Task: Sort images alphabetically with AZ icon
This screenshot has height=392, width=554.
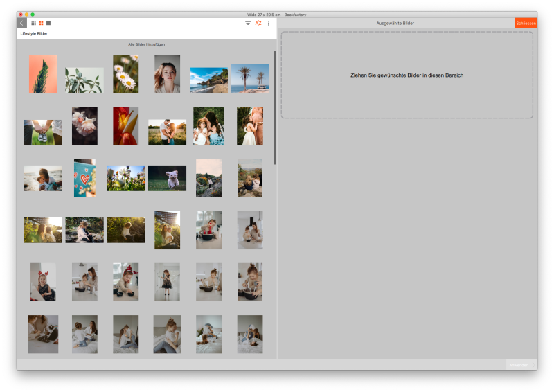Action: [x=258, y=23]
